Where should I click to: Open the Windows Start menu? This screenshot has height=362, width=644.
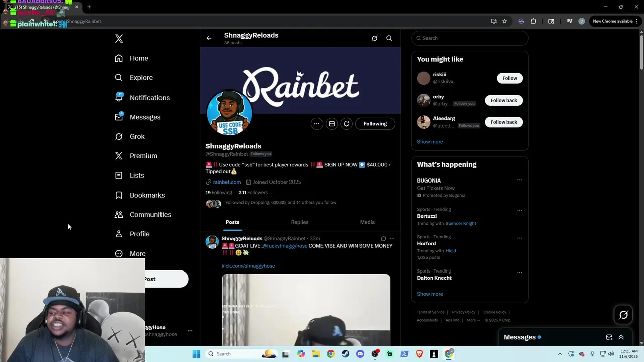(196, 354)
